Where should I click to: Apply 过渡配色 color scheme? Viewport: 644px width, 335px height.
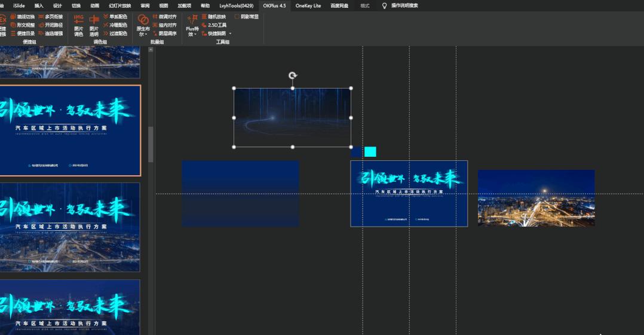115,33
